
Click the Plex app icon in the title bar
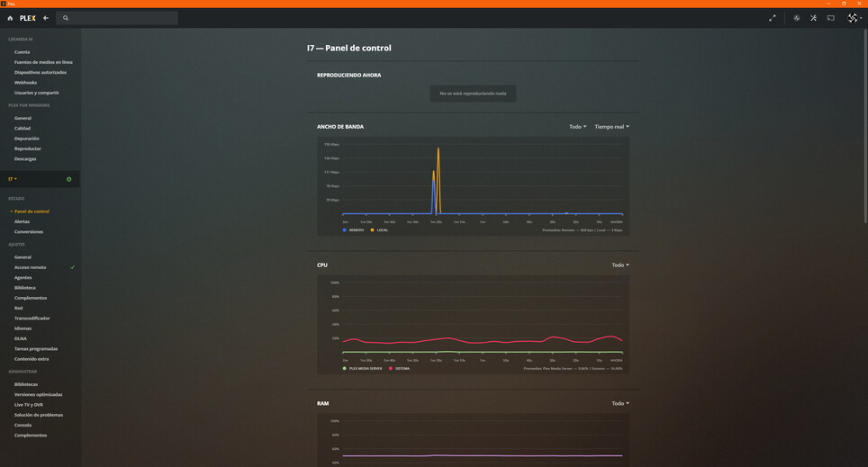click(4, 4)
